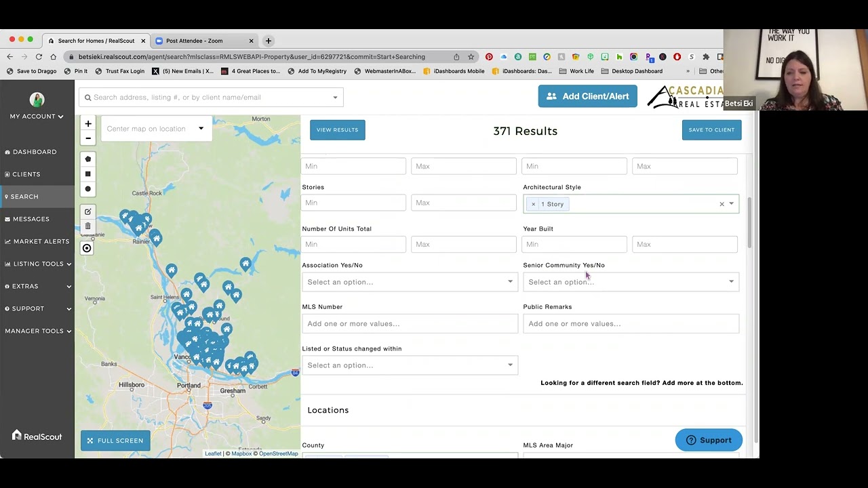Expand Extras sidebar menu
This screenshot has width=868, height=488.
coord(37,286)
